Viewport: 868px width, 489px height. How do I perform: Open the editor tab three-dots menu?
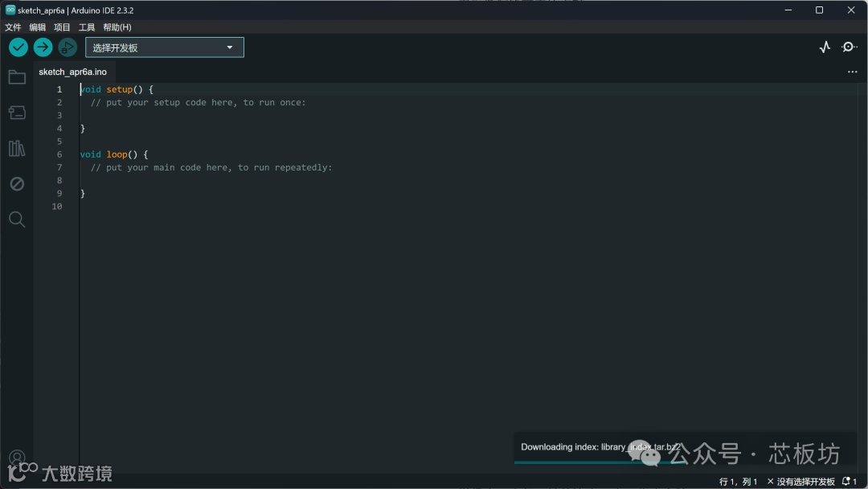click(x=853, y=72)
